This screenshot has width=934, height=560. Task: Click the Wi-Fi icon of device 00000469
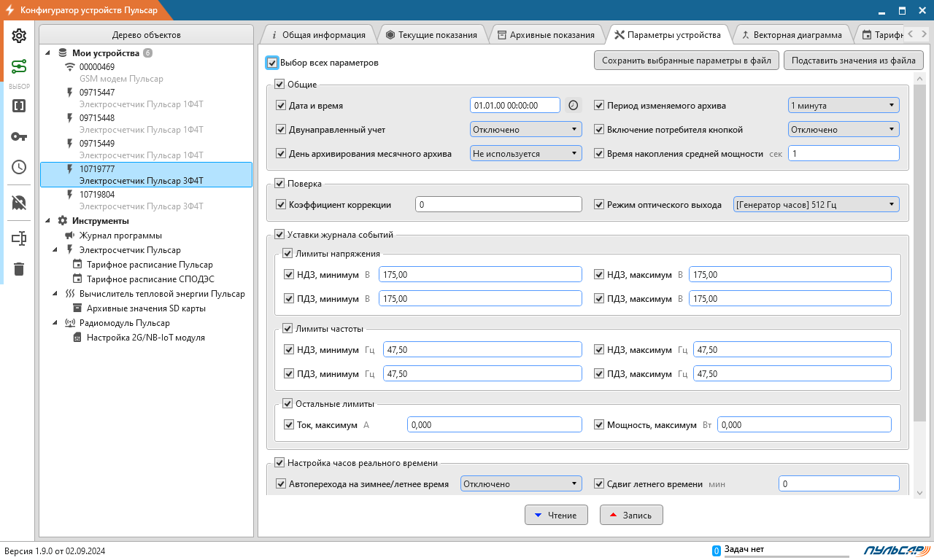tap(70, 67)
